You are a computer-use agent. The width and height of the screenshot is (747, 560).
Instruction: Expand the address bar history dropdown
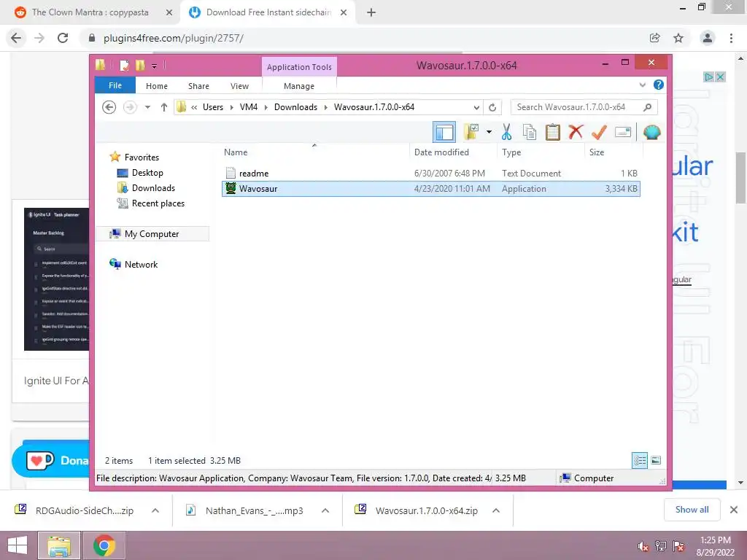coord(476,107)
